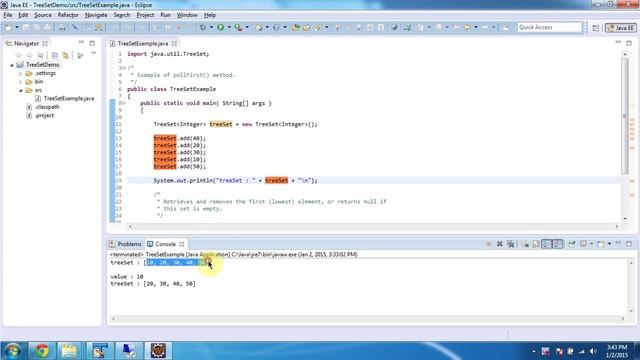The image size is (640, 360).
Task: Expand the .settings folder in Navigator
Action: (21, 73)
